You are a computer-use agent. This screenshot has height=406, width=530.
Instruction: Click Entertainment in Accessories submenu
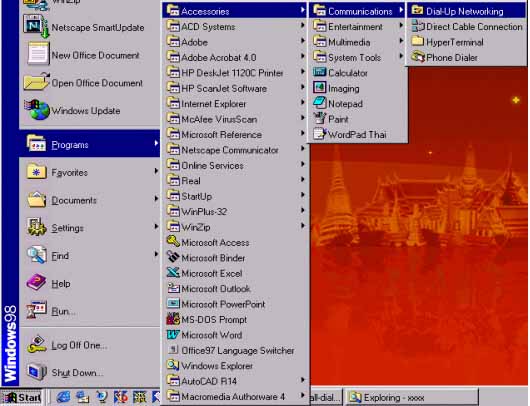coord(357,27)
